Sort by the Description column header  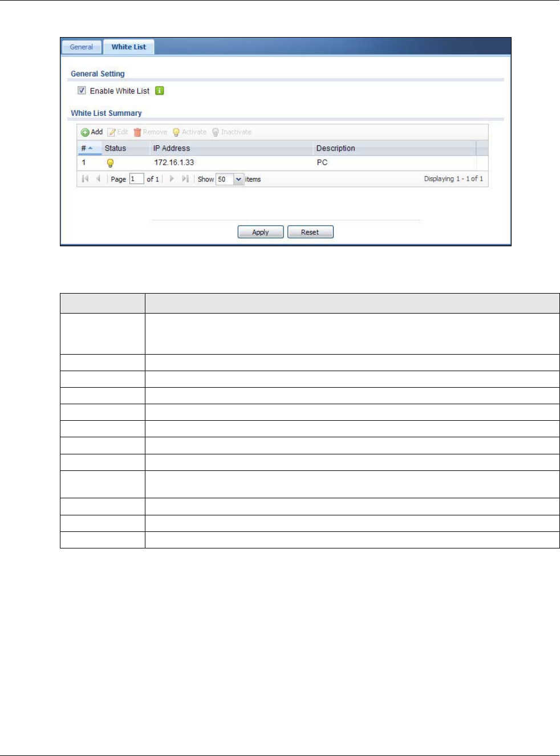(x=395, y=148)
